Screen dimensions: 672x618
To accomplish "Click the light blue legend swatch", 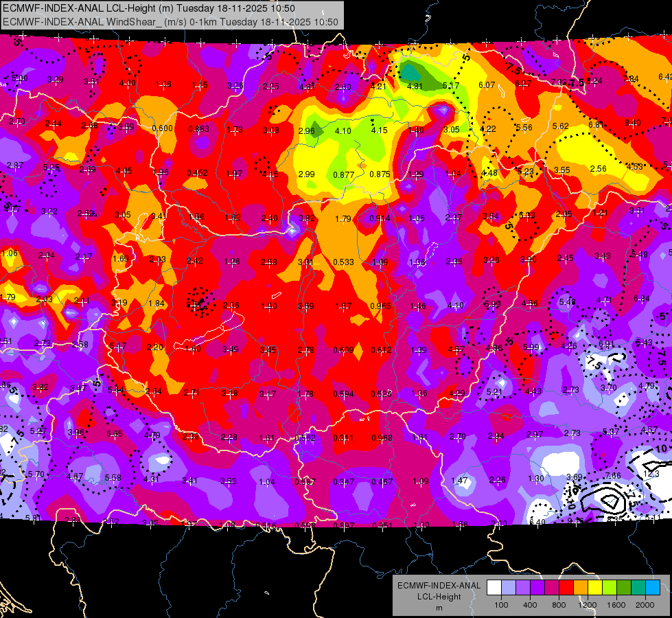I will [x=653, y=588].
